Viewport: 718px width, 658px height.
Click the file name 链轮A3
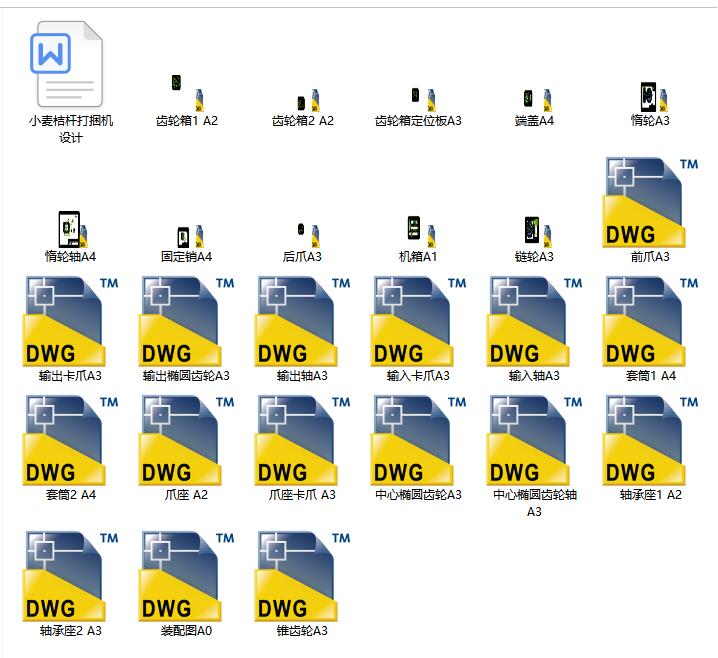534,256
